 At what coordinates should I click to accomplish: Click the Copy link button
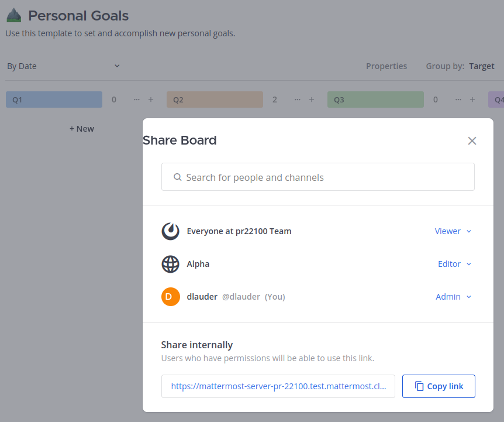click(x=439, y=386)
